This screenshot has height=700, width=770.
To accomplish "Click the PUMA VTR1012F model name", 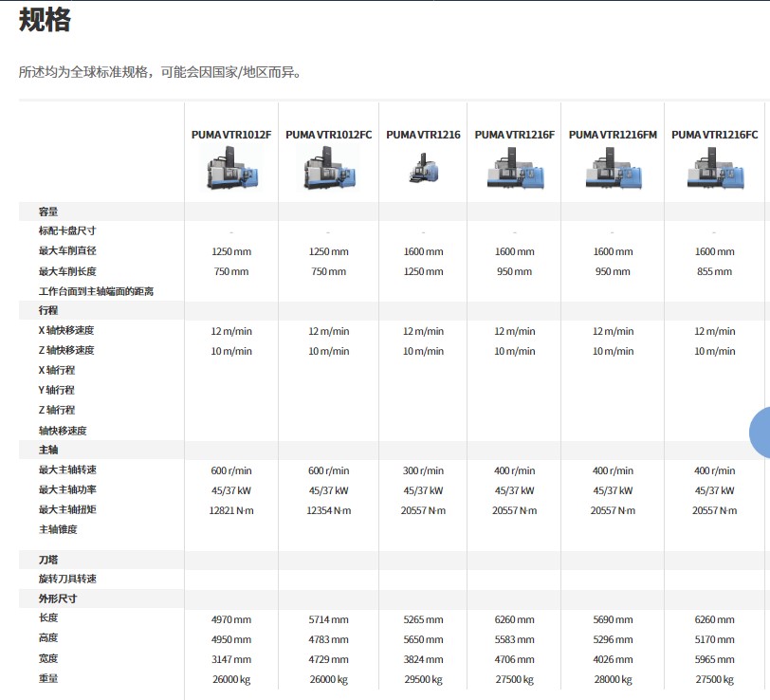I will pyautogui.click(x=231, y=135).
